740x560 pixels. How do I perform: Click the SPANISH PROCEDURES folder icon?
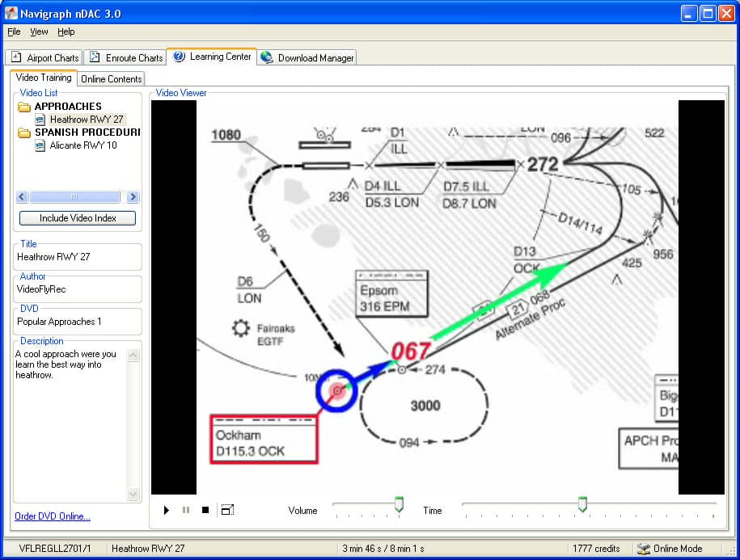pos(24,133)
